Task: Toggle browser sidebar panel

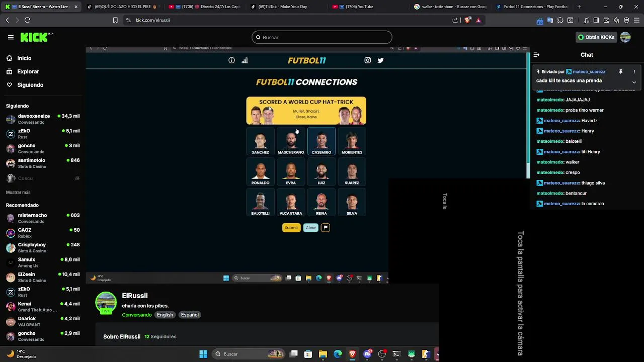Action: [x=596, y=20]
